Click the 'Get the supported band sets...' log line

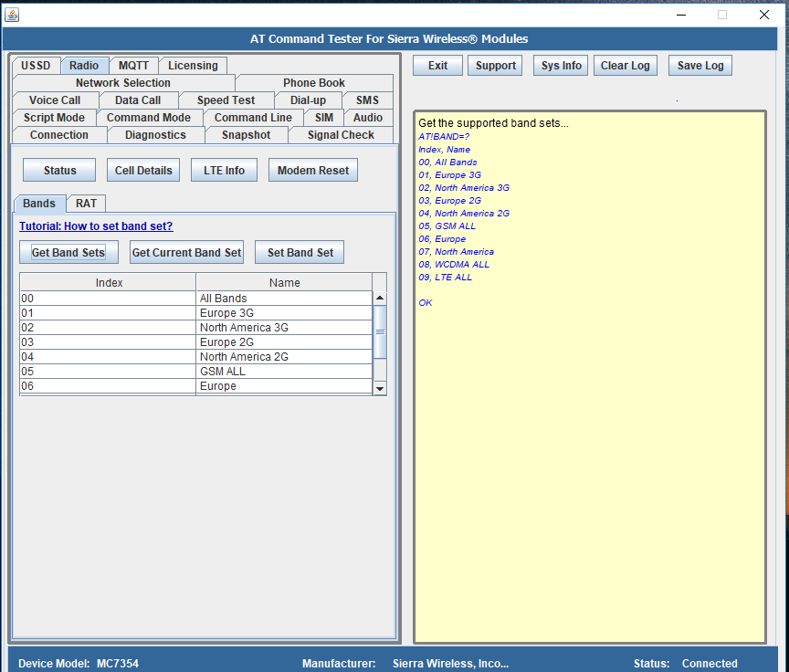click(x=494, y=123)
